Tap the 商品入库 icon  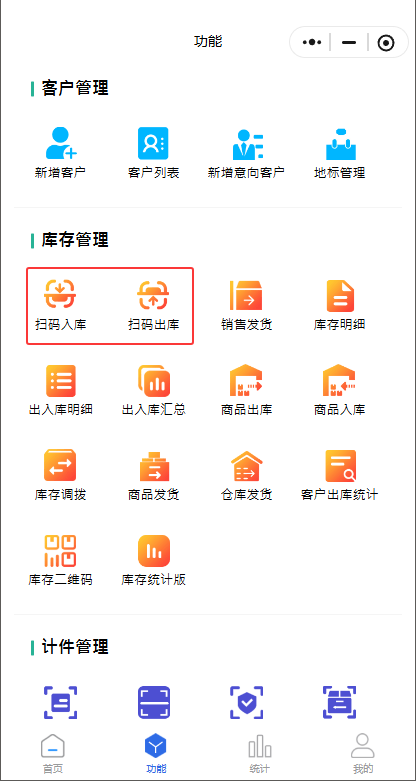coord(339,381)
